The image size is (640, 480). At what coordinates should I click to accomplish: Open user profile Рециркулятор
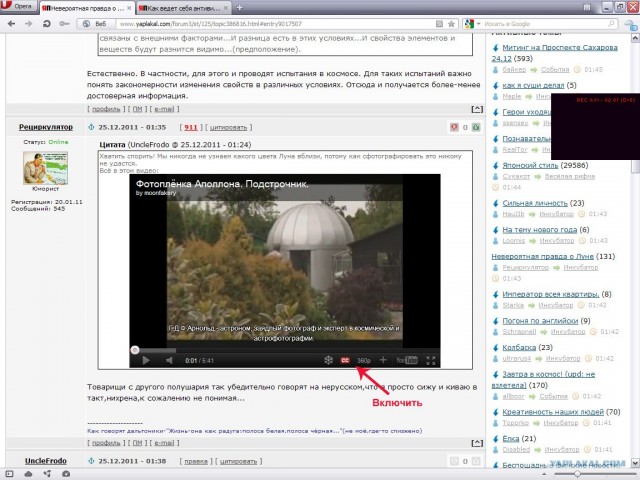46,127
